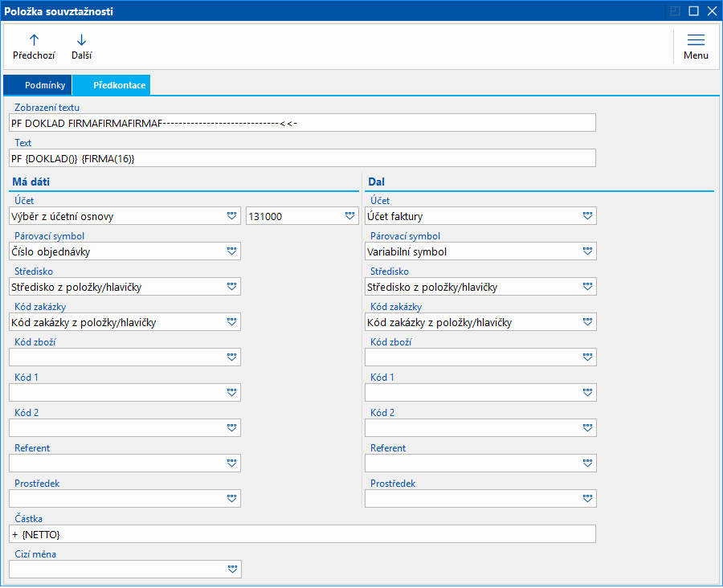Open the hamburger Menu
The height and width of the screenshot is (588, 723).
pos(696,47)
